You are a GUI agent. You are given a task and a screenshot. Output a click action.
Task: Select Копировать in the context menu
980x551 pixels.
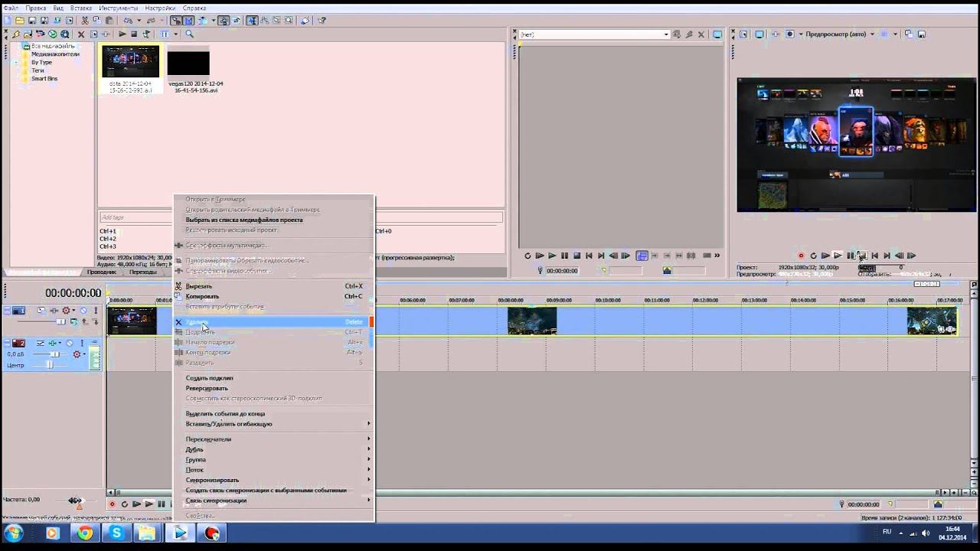tap(202, 296)
